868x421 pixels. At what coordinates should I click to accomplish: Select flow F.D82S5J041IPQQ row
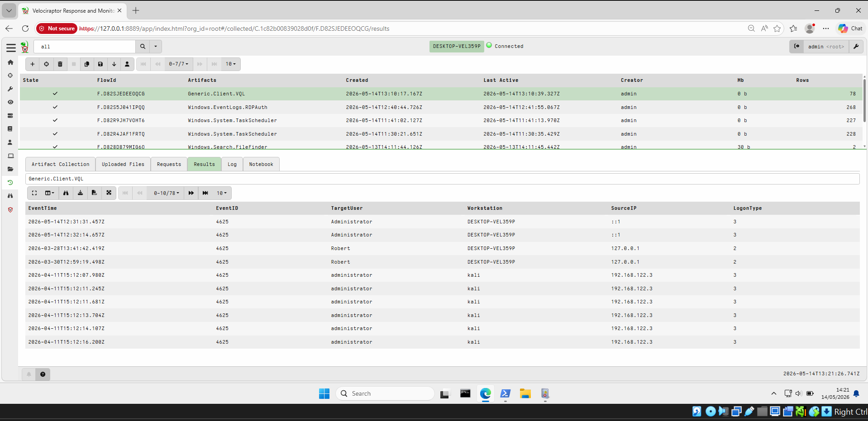point(441,107)
